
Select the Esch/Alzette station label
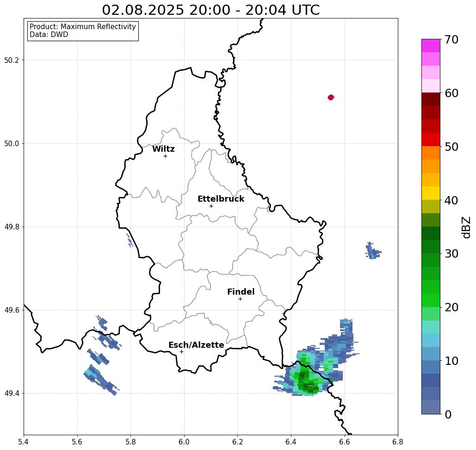click(x=196, y=345)
